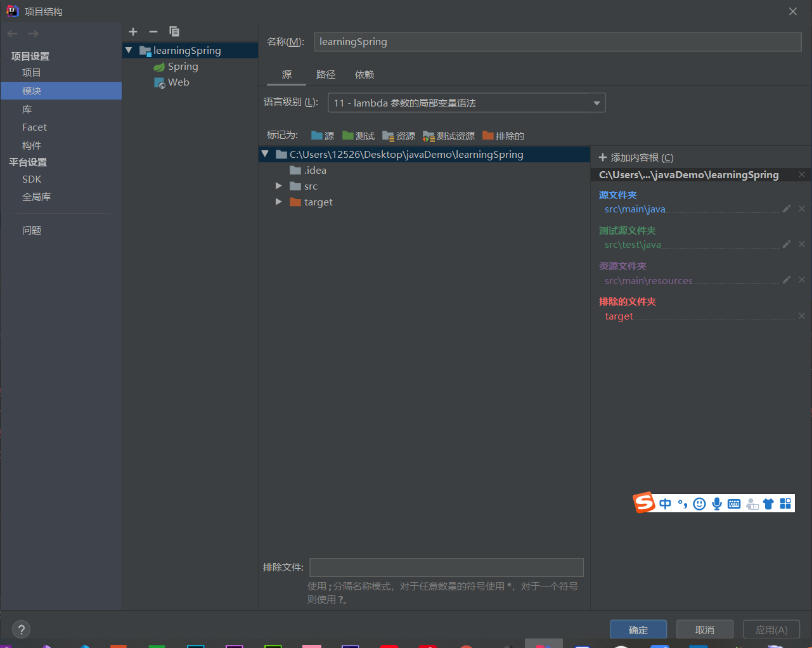Open Sogou emoji panel
This screenshot has width=812, height=648.
pyautogui.click(x=699, y=503)
